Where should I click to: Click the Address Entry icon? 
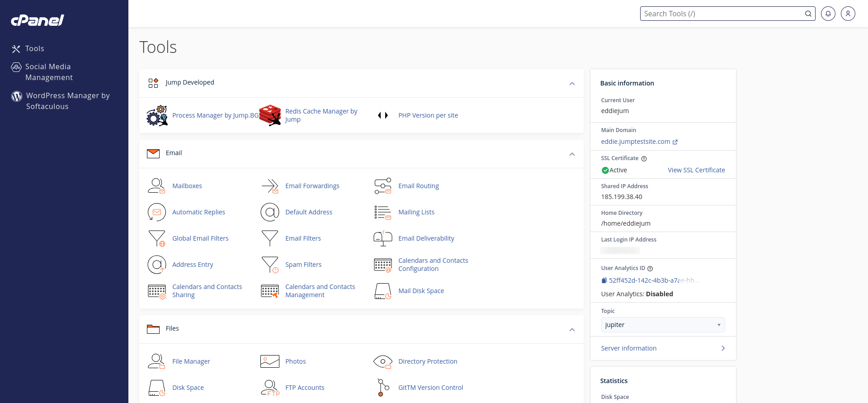[x=157, y=265]
